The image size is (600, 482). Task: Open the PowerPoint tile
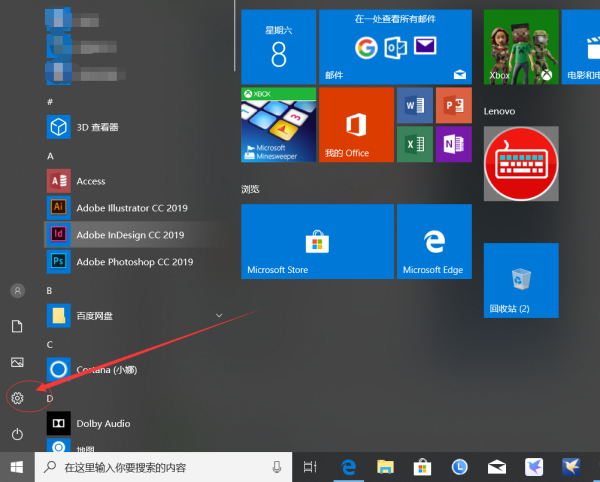pos(454,105)
